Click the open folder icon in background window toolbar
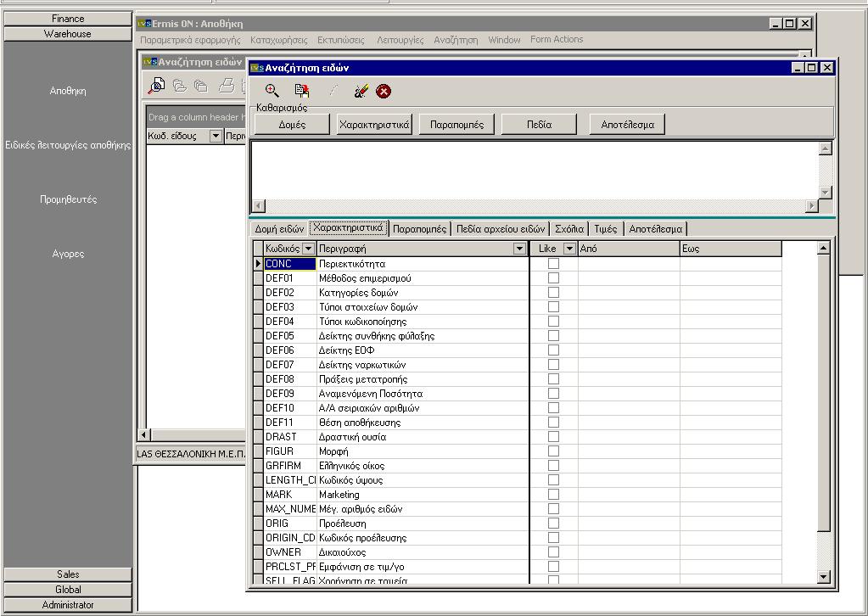The width and height of the screenshot is (868, 616). pos(179,86)
